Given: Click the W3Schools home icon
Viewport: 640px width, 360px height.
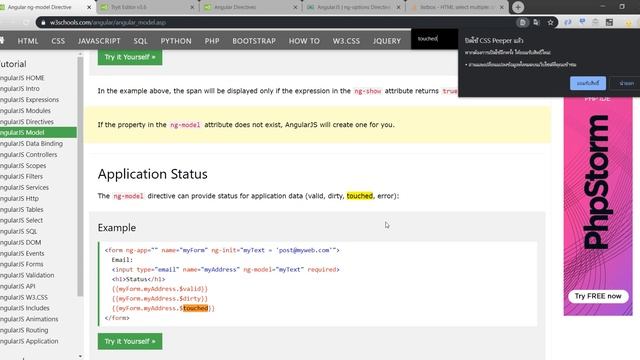Looking at the screenshot, I should [x=2, y=40].
